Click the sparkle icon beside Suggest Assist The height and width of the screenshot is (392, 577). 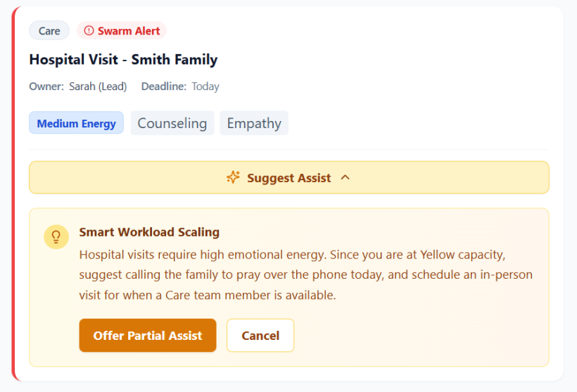(x=233, y=177)
